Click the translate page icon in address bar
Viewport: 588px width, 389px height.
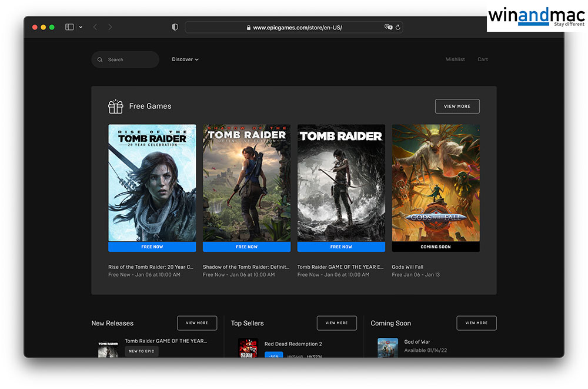[x=388, y=27]
